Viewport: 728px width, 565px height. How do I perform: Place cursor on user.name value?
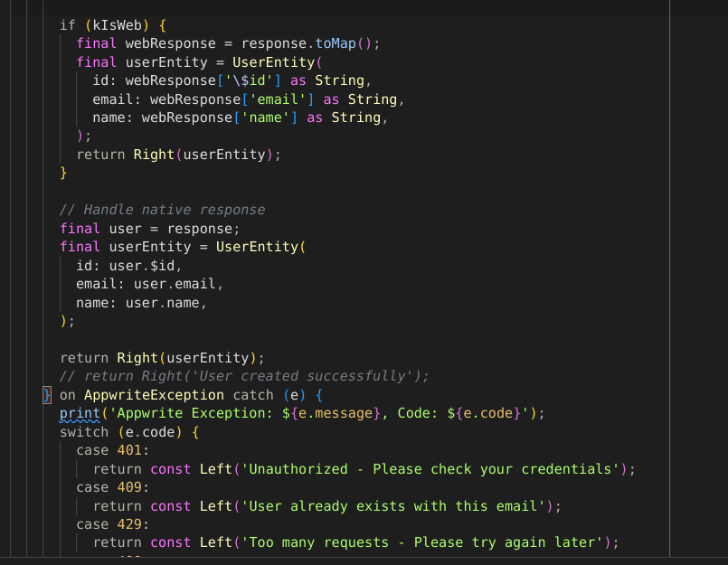(x=163, y=303)
